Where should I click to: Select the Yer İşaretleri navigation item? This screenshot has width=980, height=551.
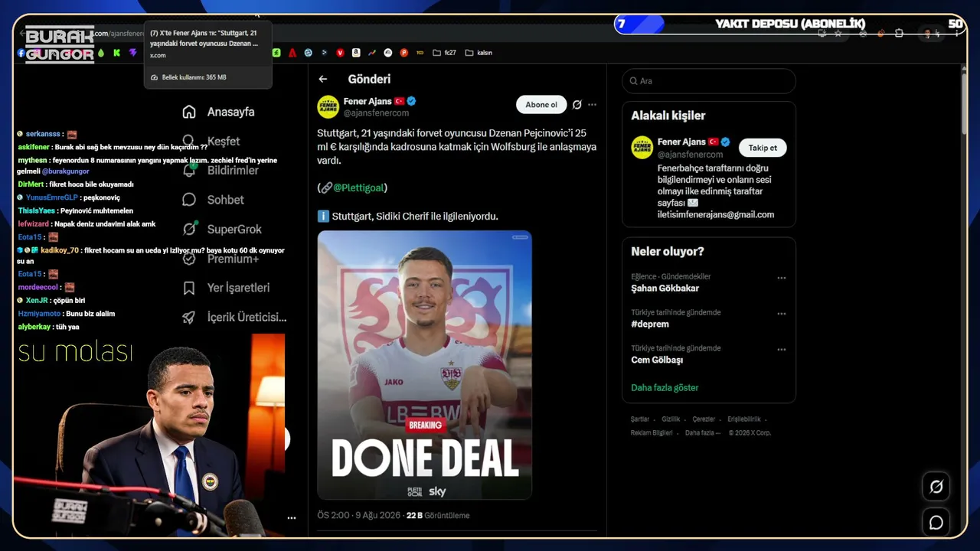[226, 288]
